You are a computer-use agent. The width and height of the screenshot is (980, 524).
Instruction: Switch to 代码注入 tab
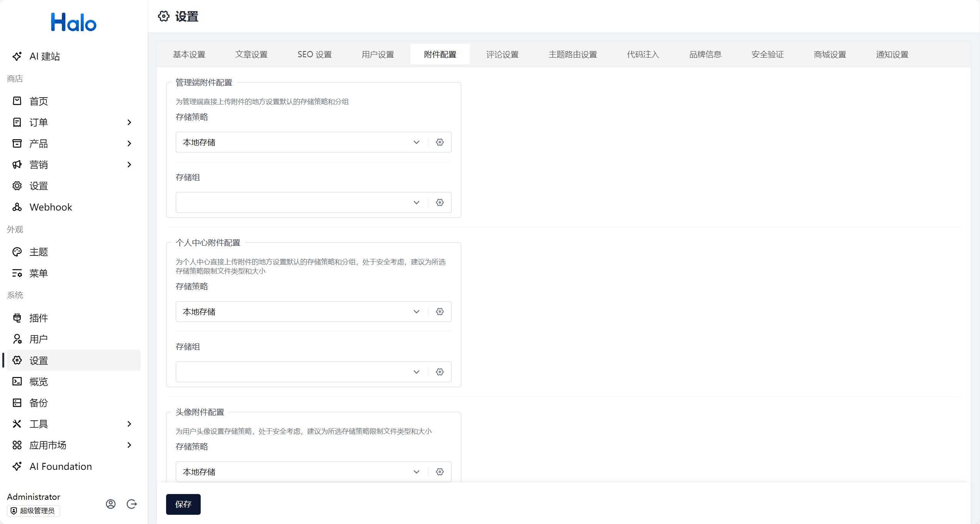(643, 55)
